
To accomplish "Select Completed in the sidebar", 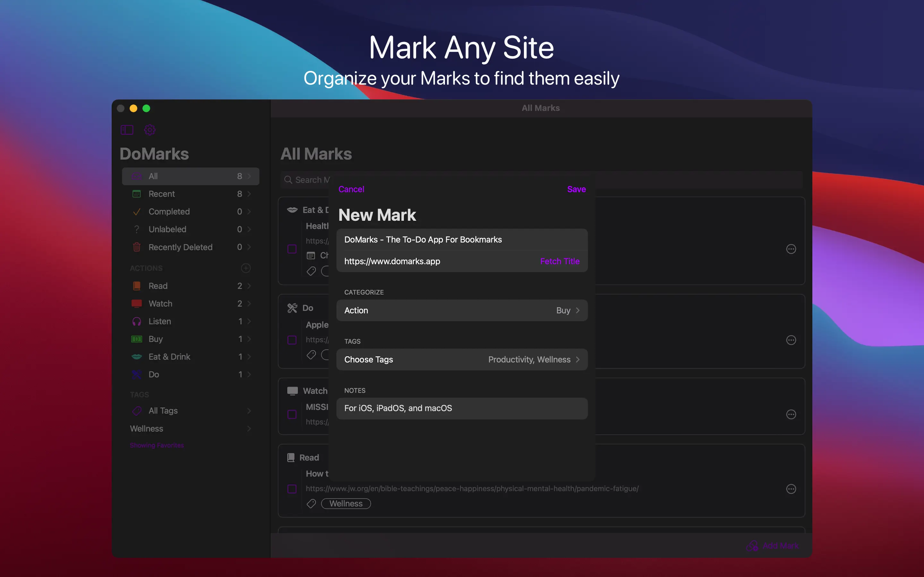I will click(x=169, y=212).
